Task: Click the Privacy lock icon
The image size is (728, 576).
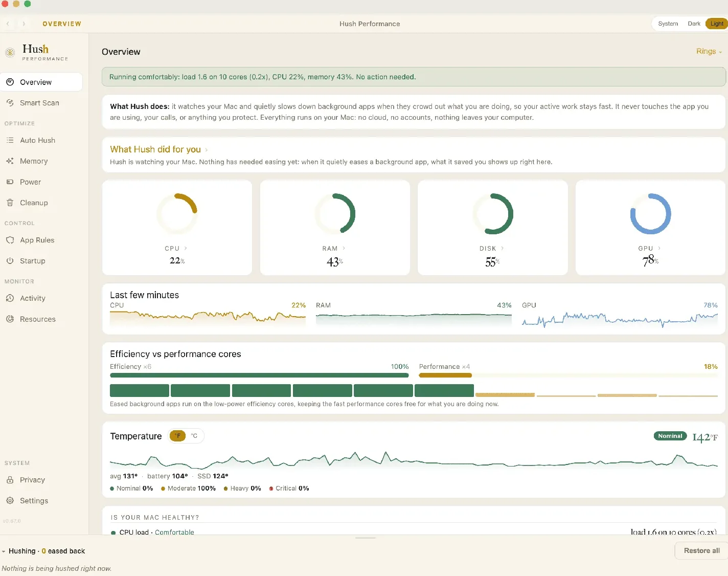Action: click(x=10, y=480)
